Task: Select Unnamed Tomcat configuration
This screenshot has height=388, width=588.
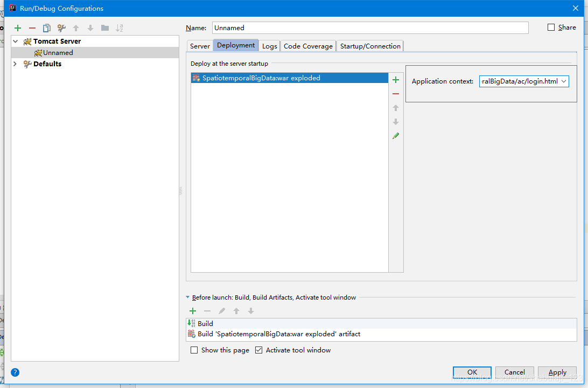Action: (95, 52)
